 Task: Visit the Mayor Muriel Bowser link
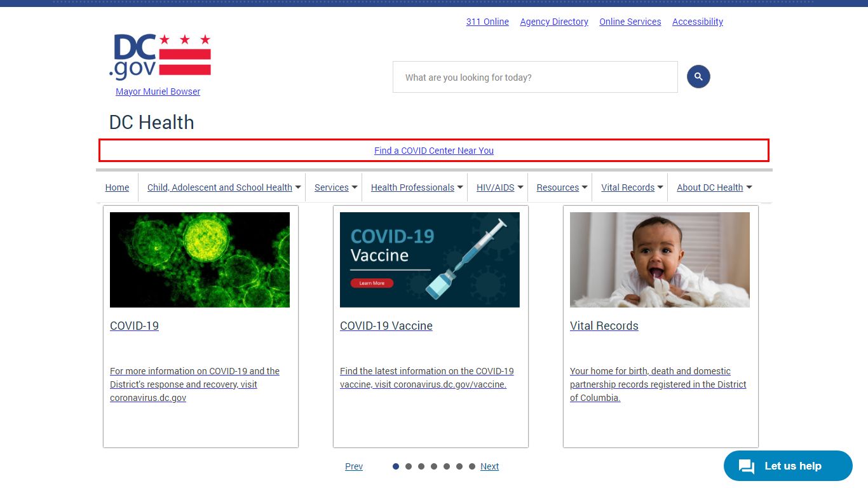158,91
